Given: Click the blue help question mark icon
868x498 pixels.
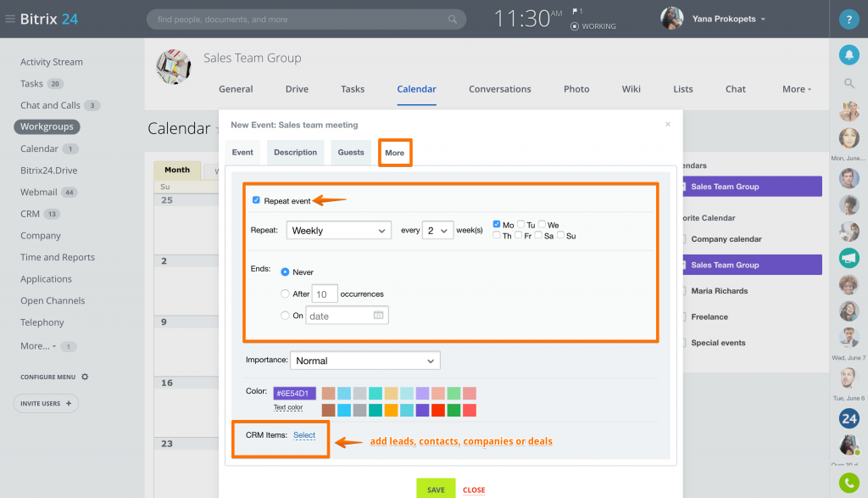Looking at the screenshot, I should click(849, 20).
